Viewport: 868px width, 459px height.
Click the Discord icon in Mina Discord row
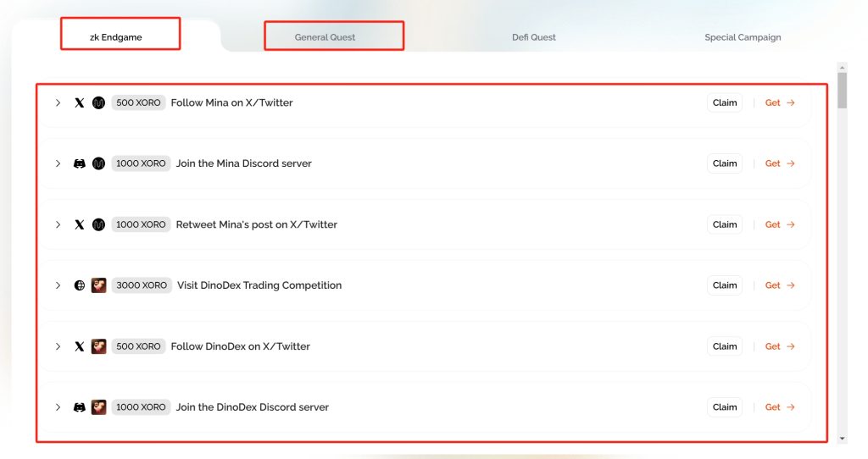pyautogui.click(x=79, y=163)
